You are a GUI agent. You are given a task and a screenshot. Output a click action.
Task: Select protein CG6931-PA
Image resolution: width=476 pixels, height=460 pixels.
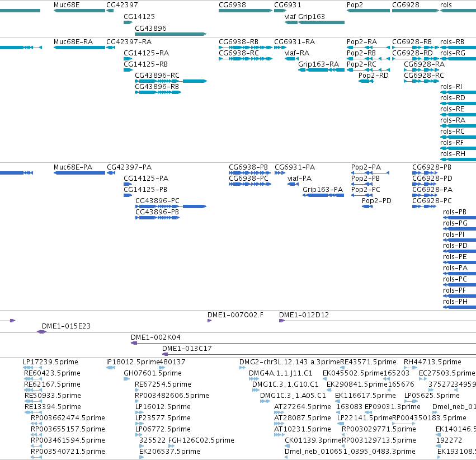pyautogui.click(x=295, y=167)
